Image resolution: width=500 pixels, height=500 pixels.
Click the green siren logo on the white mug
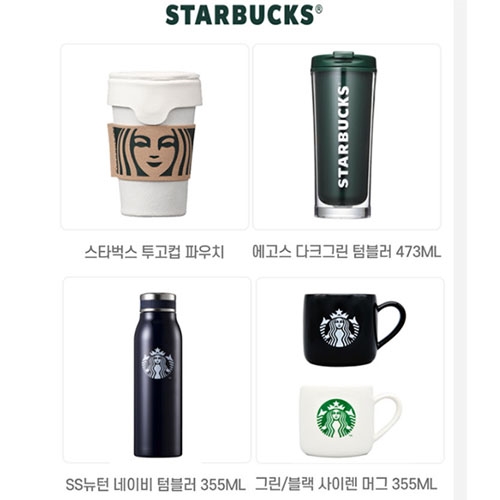(x=336, y=419)
